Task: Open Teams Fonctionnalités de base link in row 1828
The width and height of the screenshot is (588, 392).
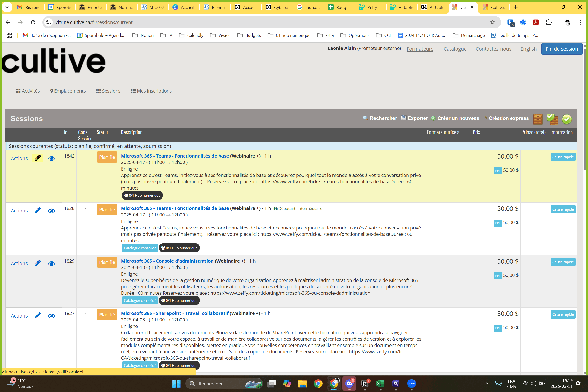Action: (x=175, y=208)
